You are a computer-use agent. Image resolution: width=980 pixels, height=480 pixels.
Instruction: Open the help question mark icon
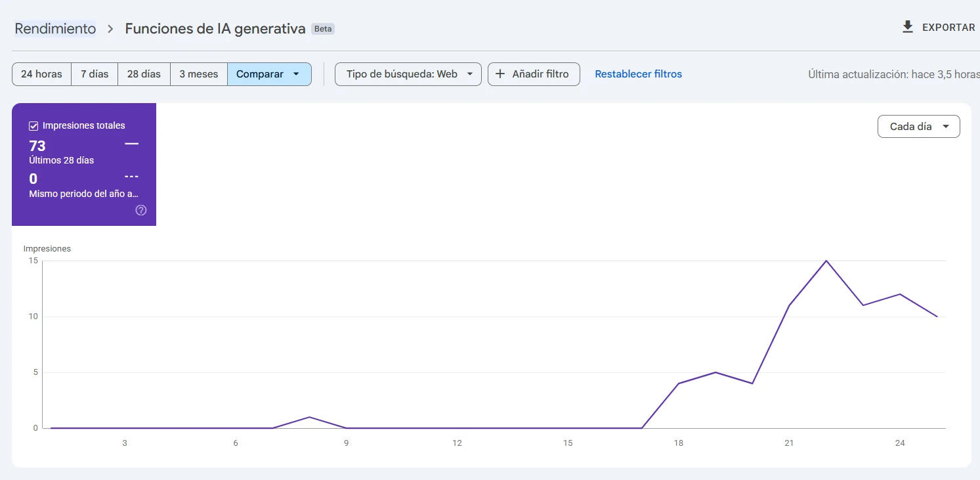coord(141,210)
